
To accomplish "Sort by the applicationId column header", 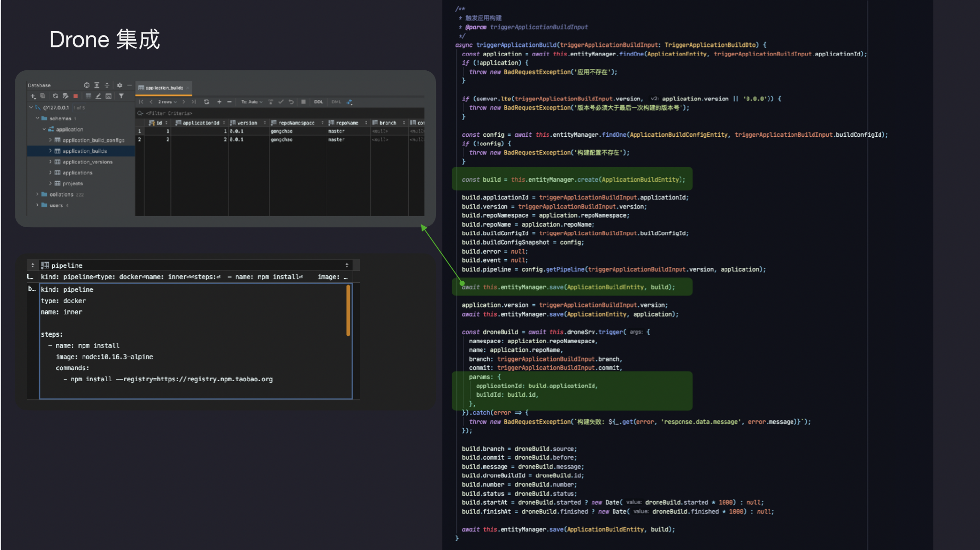I will 200,123.
